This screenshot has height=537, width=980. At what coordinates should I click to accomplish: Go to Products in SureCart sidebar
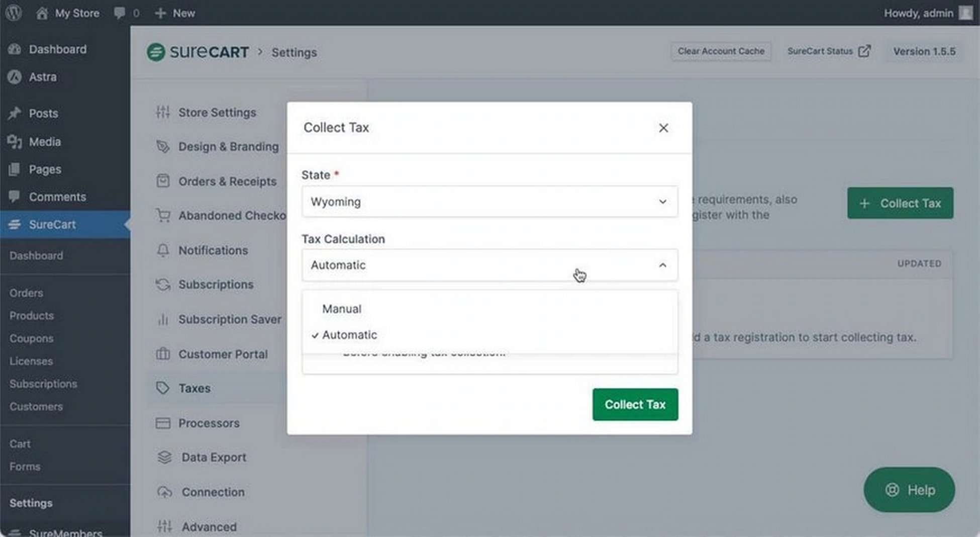(x=32, y=316)
